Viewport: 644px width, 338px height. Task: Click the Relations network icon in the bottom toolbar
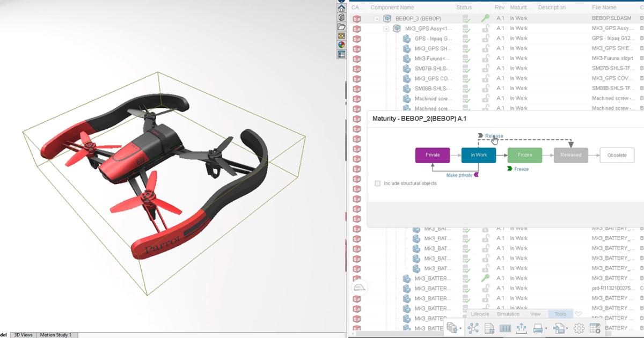pos(473,328)
